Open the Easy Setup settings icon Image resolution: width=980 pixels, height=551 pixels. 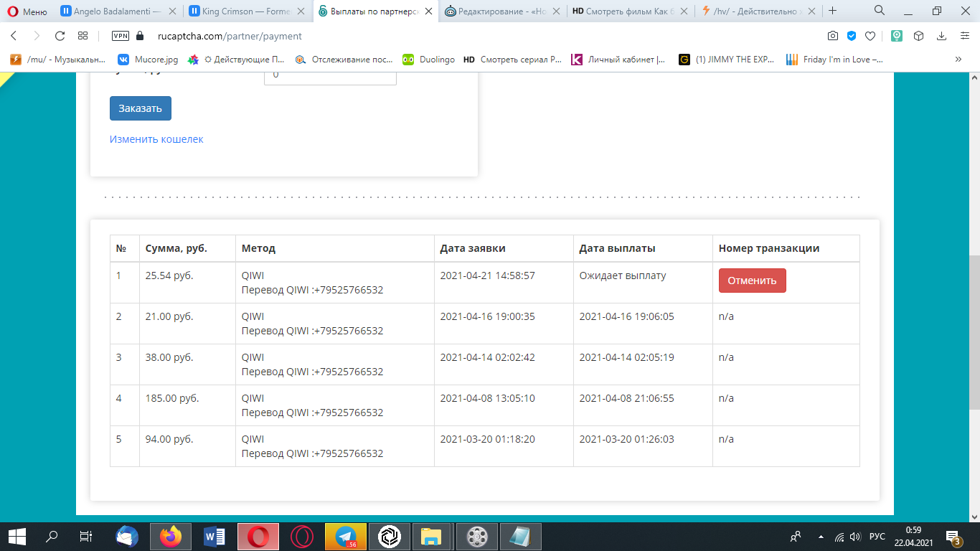point(965,36)
